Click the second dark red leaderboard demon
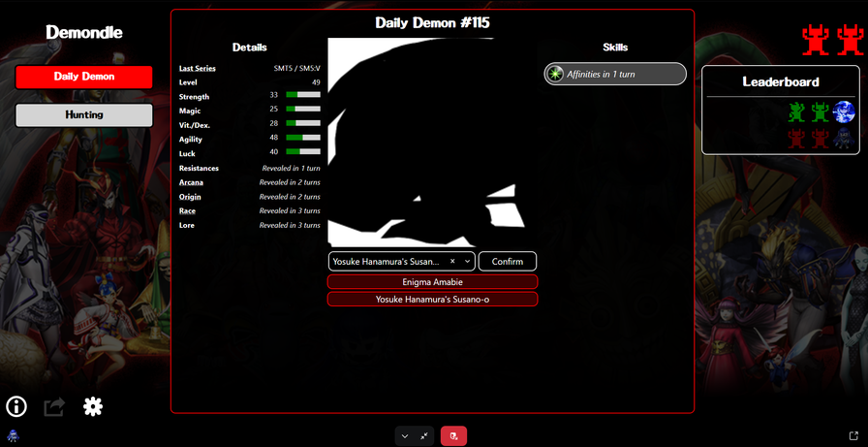The image size is (868, 447). point(820,139)
